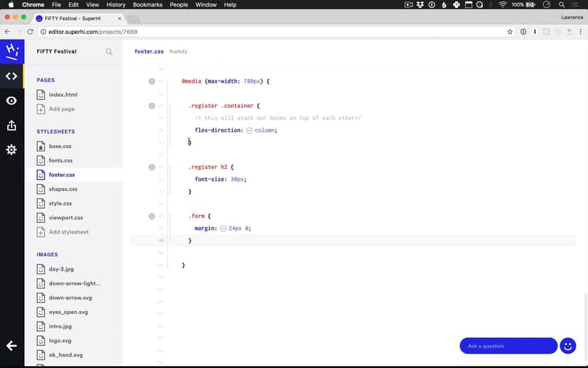Viewport: 588px width, 368px height.
Task: Open the preview eye icon in sidebar
Action: coord(11,101)
